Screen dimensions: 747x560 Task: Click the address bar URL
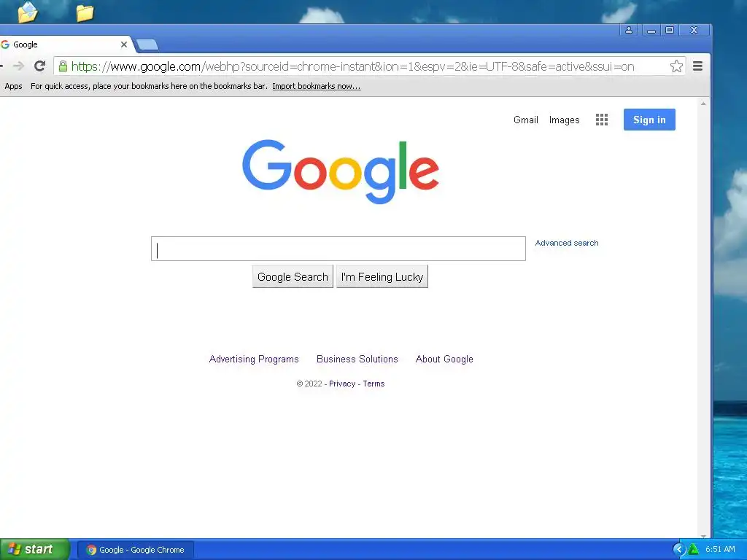[x=352, y=66]
